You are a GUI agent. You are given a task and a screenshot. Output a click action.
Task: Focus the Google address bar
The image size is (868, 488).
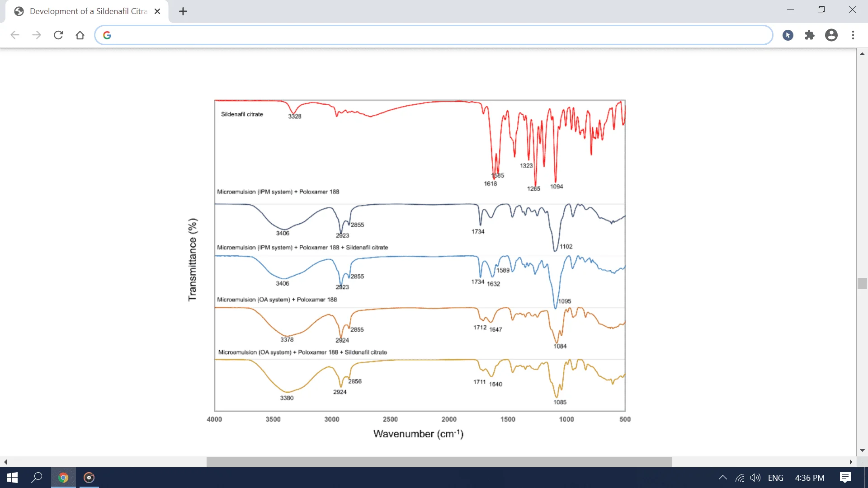pos(434,35)
